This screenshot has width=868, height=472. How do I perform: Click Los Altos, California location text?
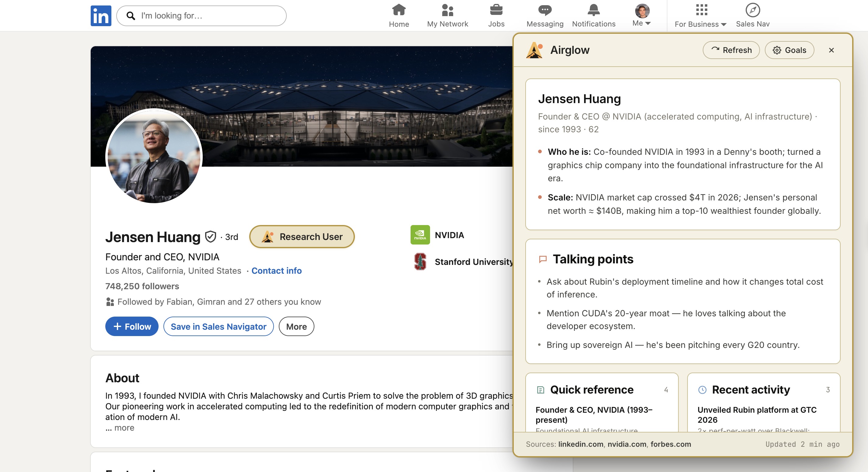click(x=173, y=271)
